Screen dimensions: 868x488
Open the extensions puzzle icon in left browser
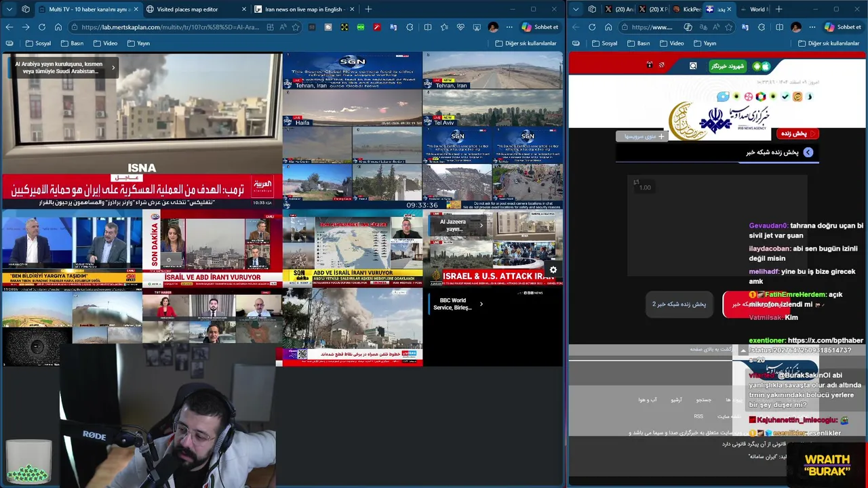[x=410, y=27]
